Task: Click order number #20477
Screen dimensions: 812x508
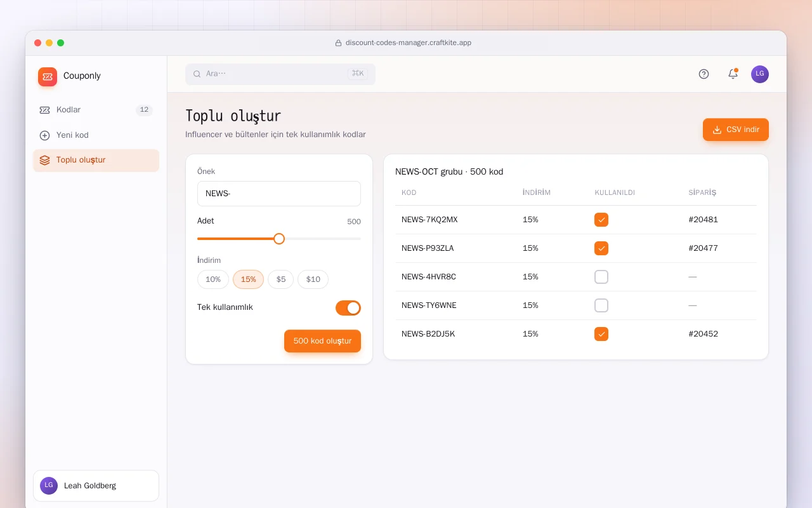Action: click(x=703, y=248)
